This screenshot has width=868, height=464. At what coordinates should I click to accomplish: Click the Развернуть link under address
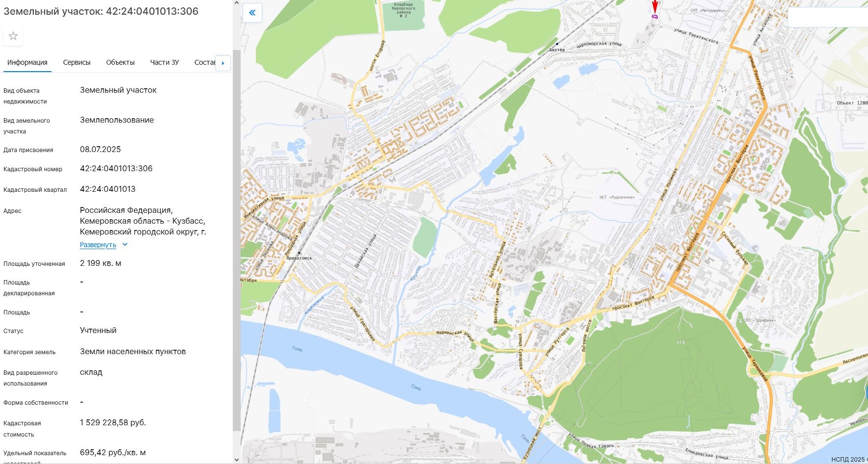tap(98, 245)
